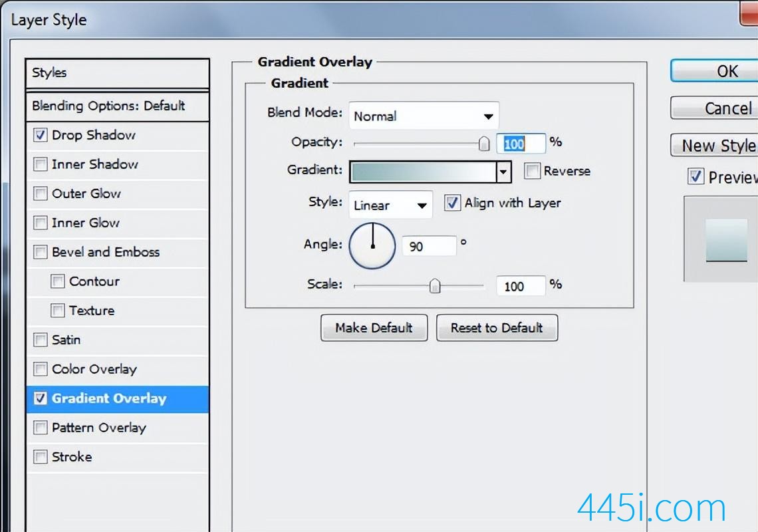Toggle the Drop Shadow checkbox
This screenshot has height=532, width=758.
click(x=41, y=135)
